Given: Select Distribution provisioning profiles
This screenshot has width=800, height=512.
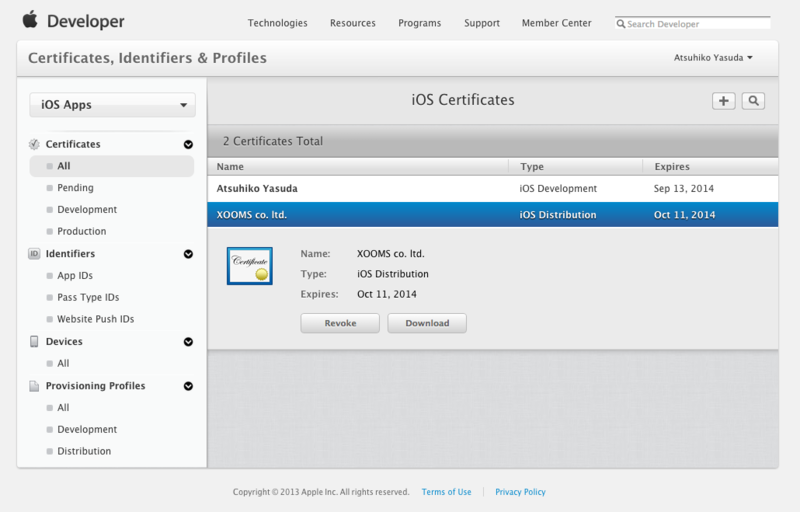Looking at the screenshot, I should (84, 451).
